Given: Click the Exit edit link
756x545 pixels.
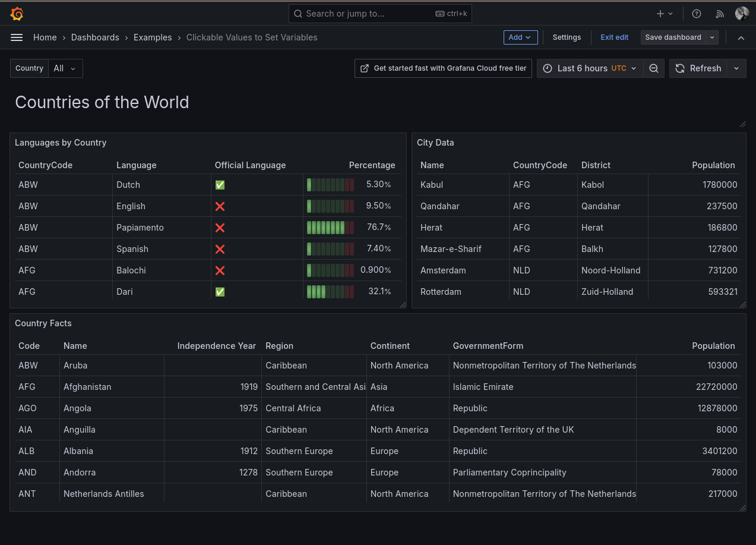Looking at the screenshot, I should 614,37.
